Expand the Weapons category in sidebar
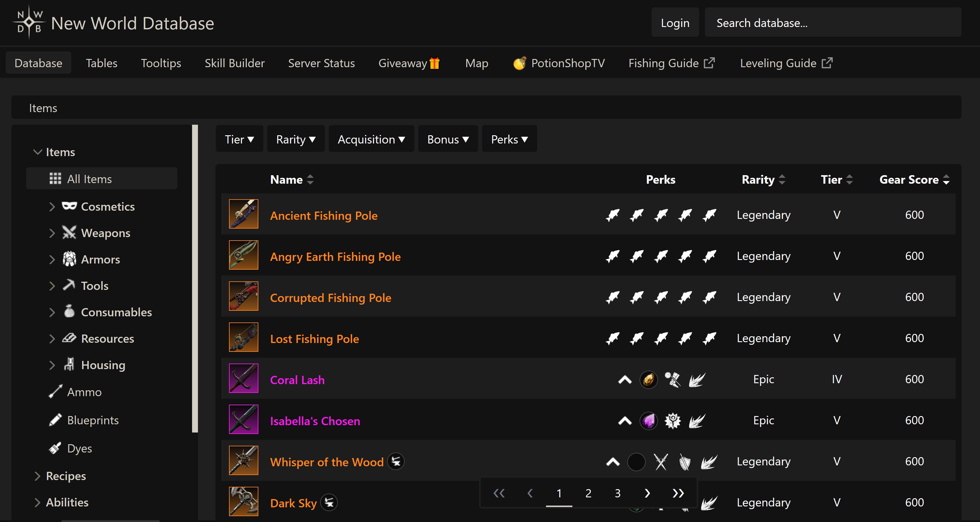Image resolution: width=980 pixels, height=522 pixels. coord(52,233)
